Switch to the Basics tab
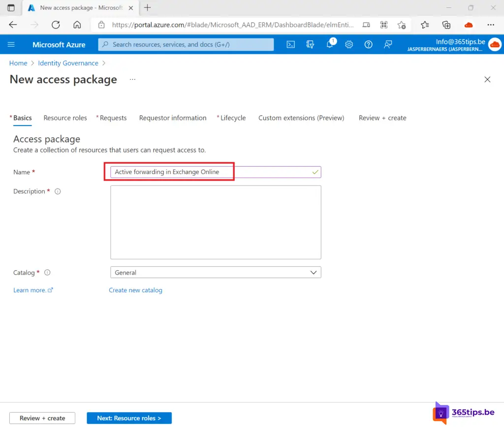Viewport: 504px width, 432px height. tap(23, 118)
